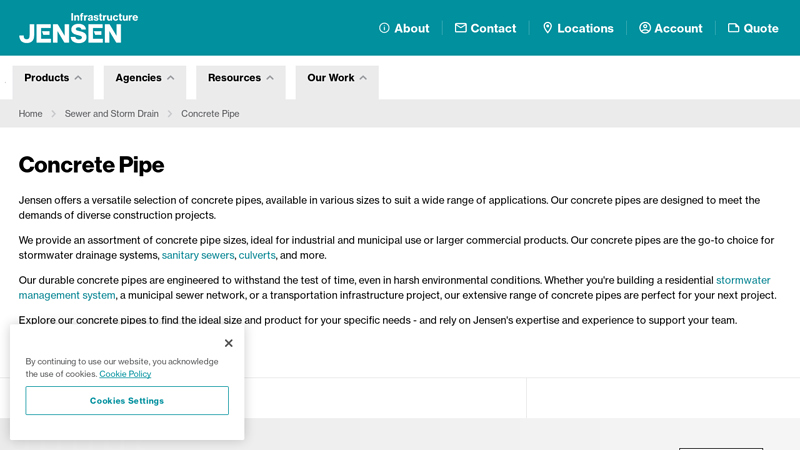Expand the Products menu chevron

point(78,78)
